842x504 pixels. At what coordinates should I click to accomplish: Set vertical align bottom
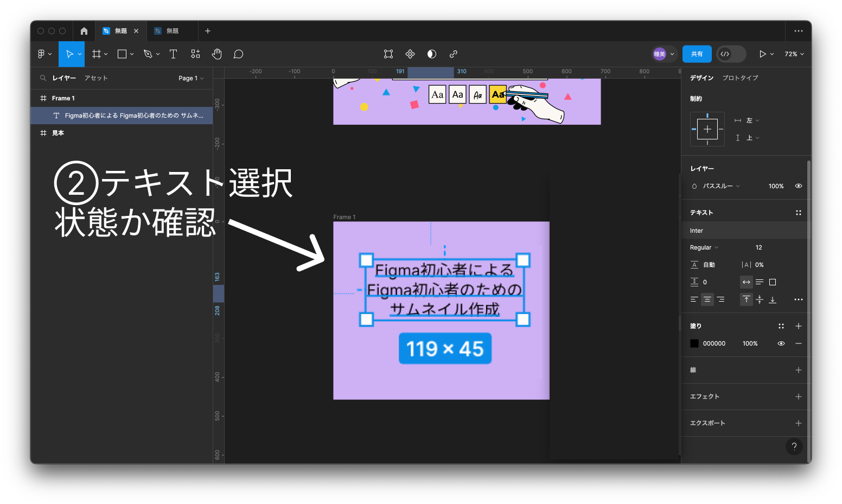click(773, 299)
